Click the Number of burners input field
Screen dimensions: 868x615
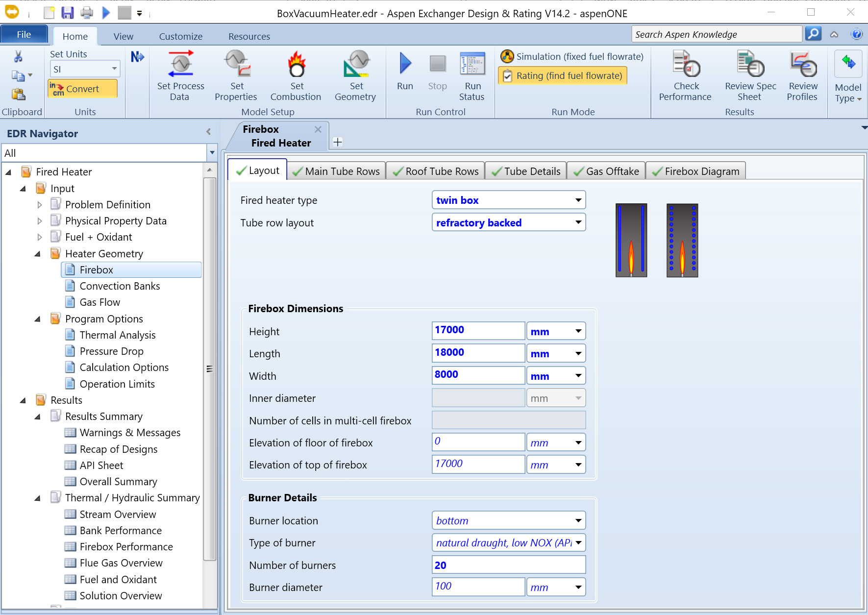coord(508,565)
